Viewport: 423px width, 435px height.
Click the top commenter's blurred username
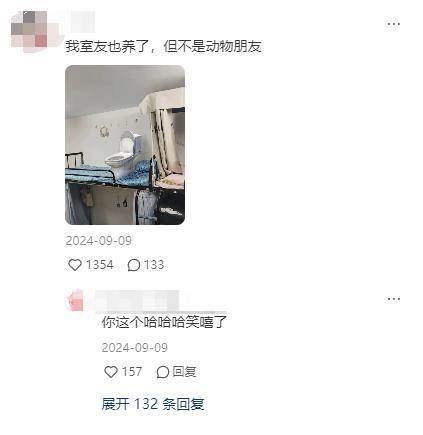point(80,22)
